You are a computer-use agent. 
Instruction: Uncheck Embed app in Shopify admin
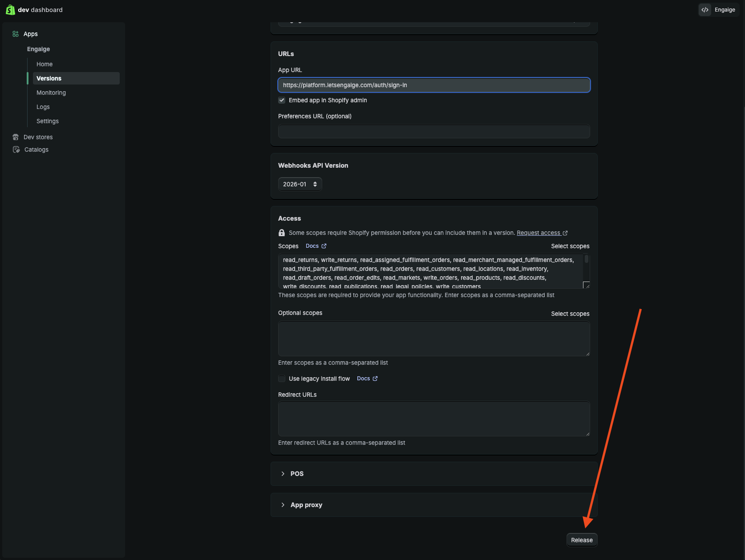282,100
